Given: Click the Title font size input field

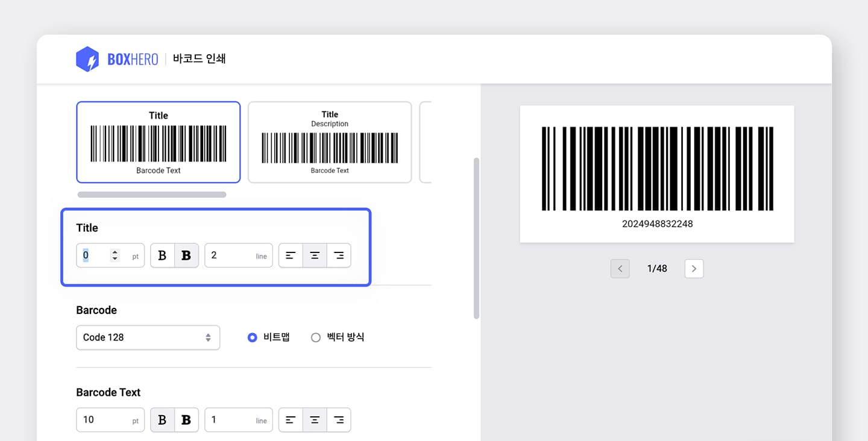Looking at the screenshot, I should [x=110, y=255].
